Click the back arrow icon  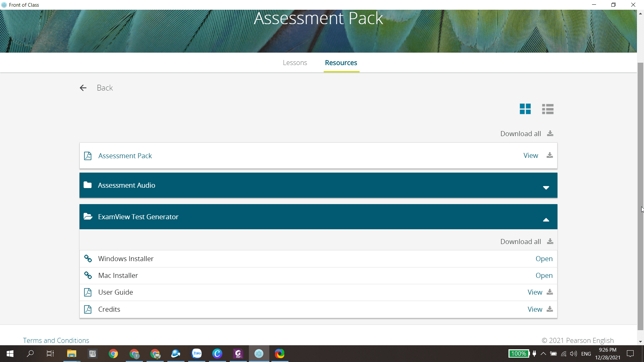[x=83, y=88]
